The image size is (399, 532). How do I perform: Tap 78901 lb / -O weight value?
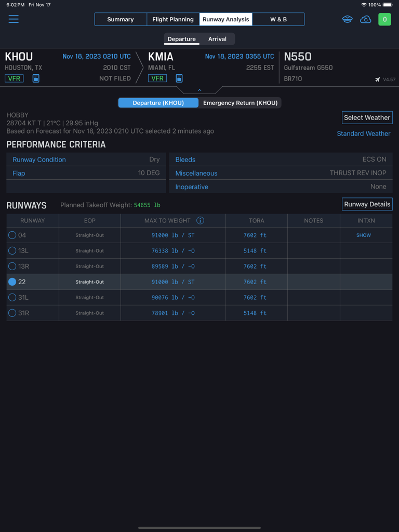(173, 313)
